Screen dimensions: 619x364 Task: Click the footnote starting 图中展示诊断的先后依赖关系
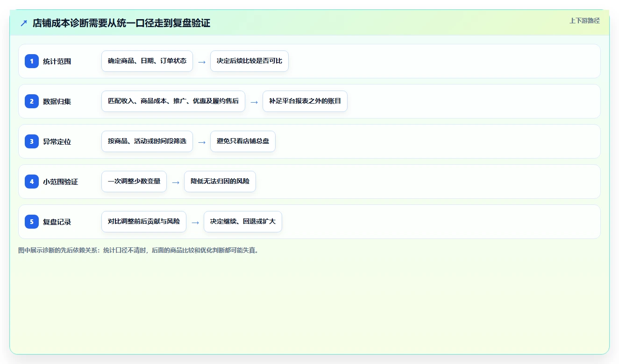pos(139,250)
